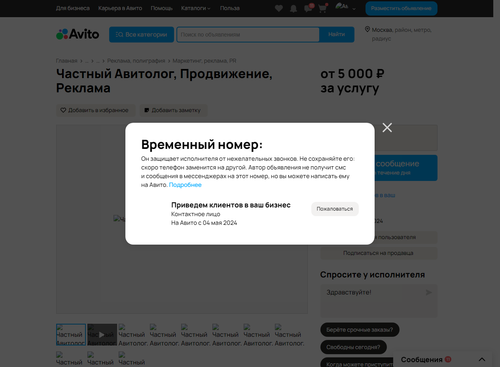The height and width of the screenshot is (367, 500).
Task: Click Добавить заметку button
Action: pos(173,110)
